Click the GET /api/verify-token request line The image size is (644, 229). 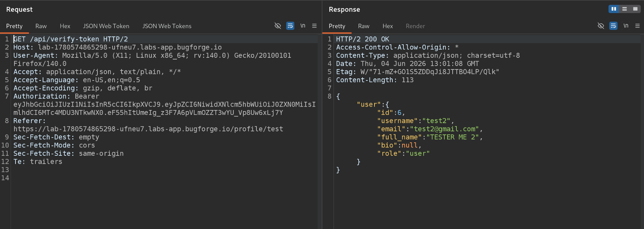71,39
